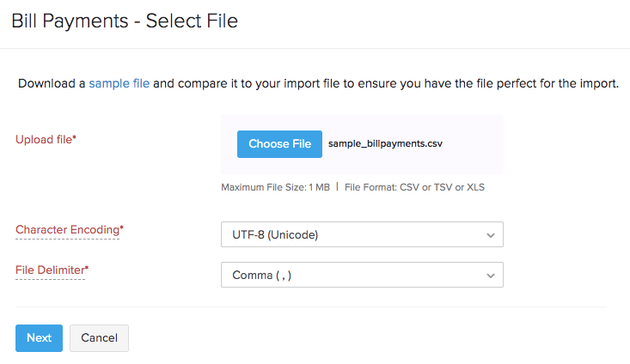Click the Maximum File Size: 1 MB note
The height and width of the screenshot is (364, 630).
click(275, 187)
